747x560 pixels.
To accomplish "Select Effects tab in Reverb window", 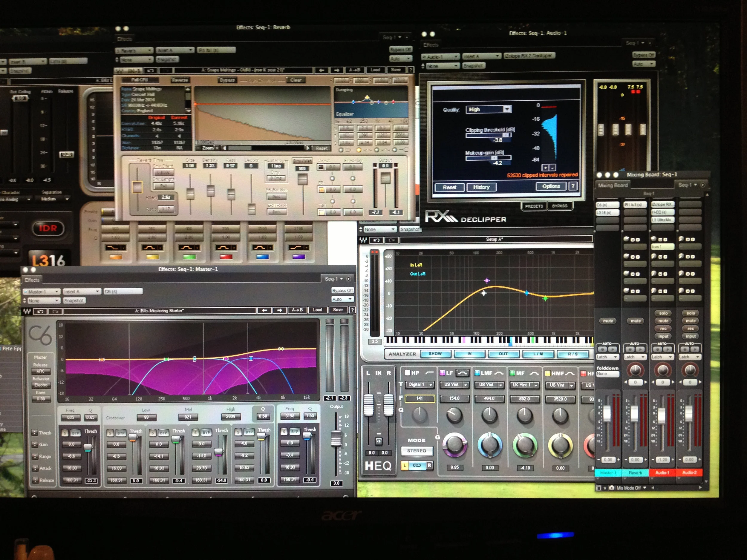I will coord(124,39).
